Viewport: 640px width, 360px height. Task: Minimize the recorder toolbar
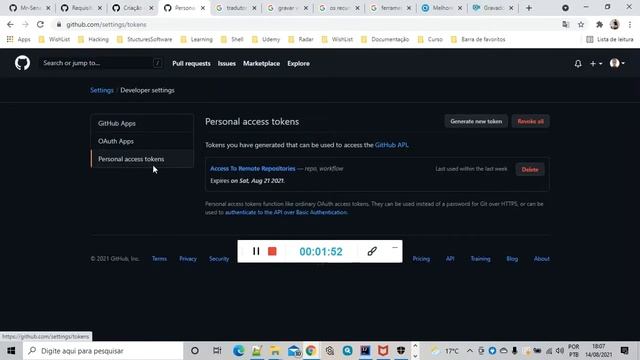pyautogui.click(x=395, y=247)
